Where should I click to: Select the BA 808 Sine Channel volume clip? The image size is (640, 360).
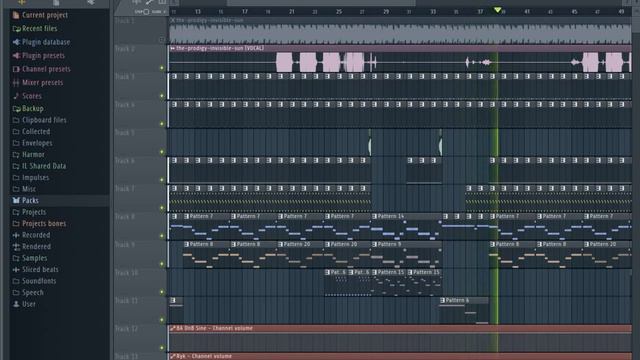click(400, 339)
